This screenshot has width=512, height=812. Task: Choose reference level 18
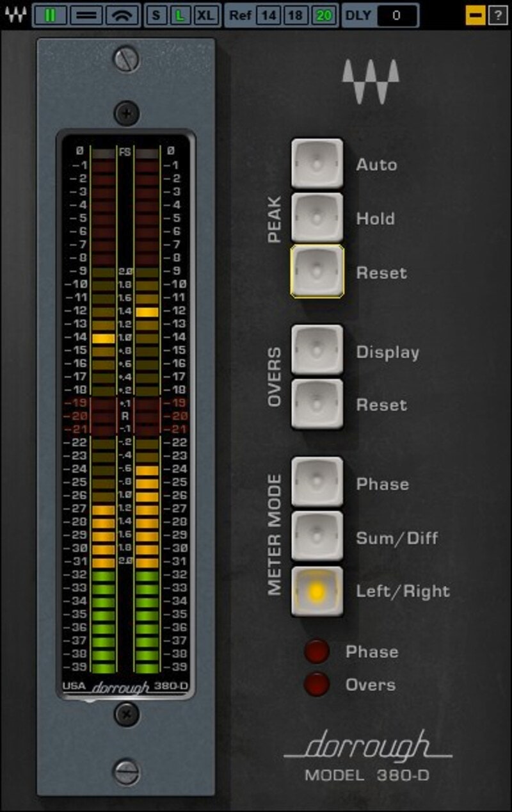coord(295,15)
